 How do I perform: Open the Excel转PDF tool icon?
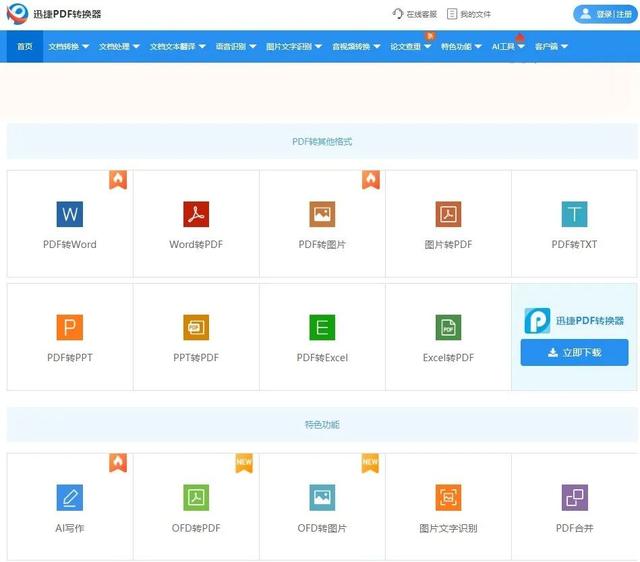[448, 327]
